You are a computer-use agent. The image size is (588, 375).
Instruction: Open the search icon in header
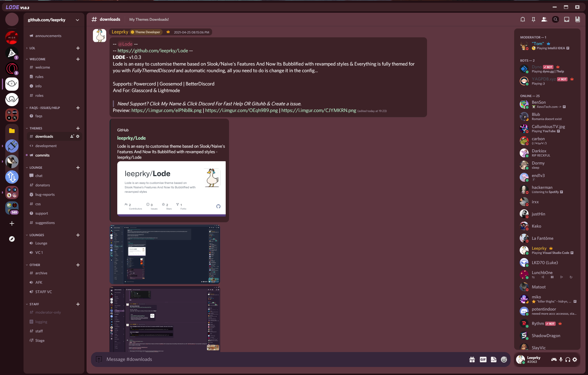point(555,19)
